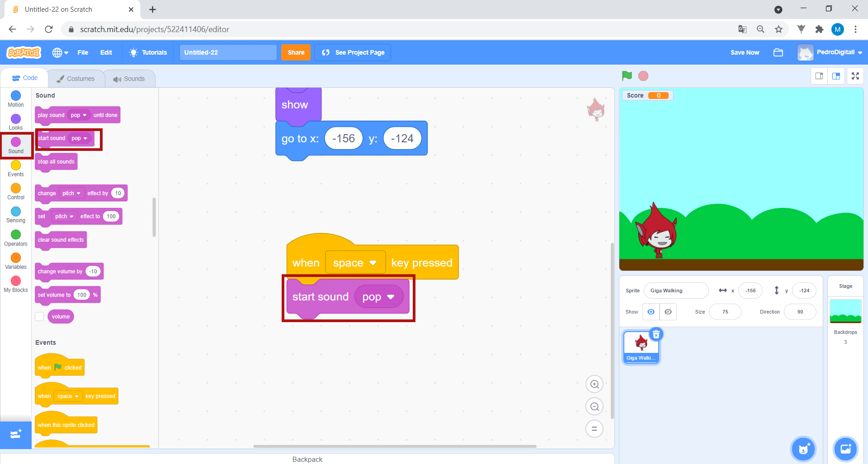Click the Scratch logo
This screenshot has width=868, height=464.
pos(24,52)
